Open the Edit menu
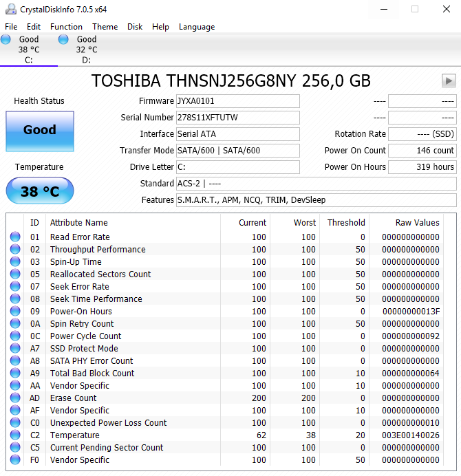 tap(34, 27)
